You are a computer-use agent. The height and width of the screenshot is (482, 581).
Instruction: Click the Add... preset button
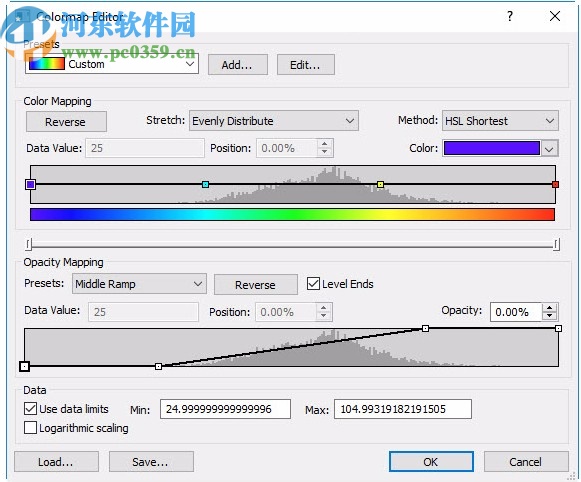coord(238,65)
